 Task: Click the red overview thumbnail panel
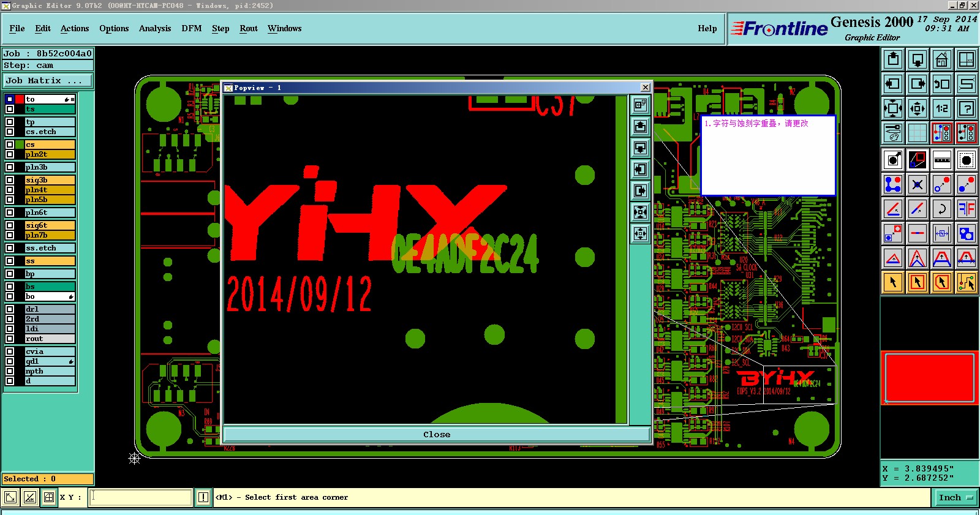pos(930,378)
